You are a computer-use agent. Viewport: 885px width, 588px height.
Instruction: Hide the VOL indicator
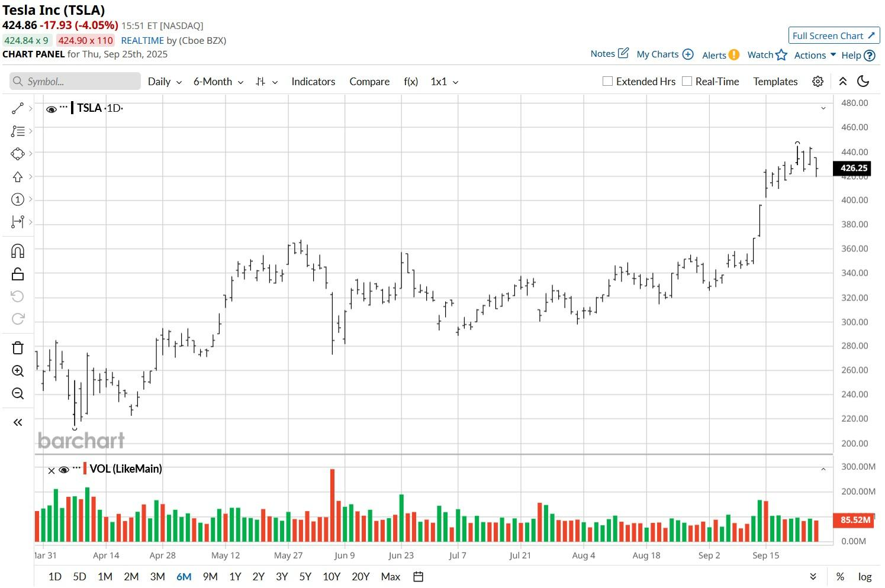pyautogui.click(x=64, y=470)
